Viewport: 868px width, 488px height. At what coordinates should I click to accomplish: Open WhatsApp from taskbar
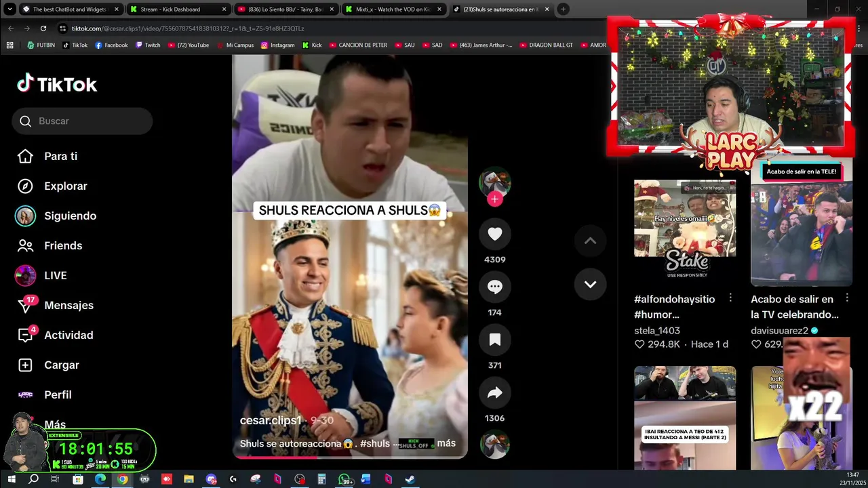tap(344, 479)
